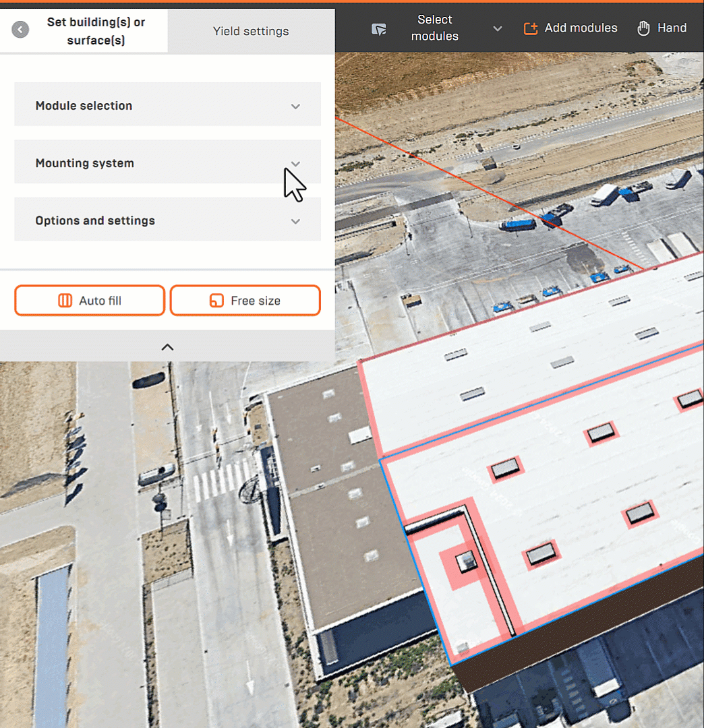Collapse the side panel with the up chevron

point(167,347)
